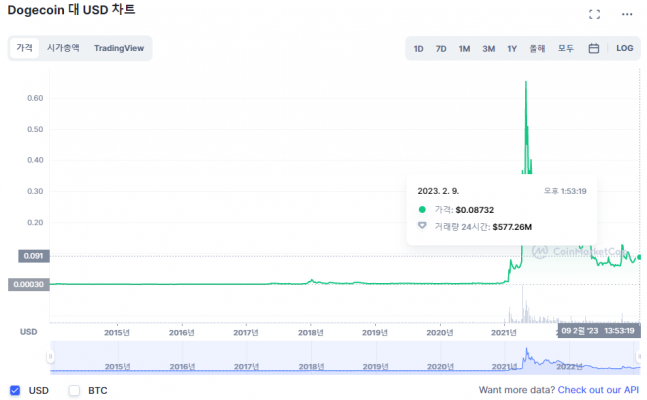
Task: Click the fullscreen expand icon
Action: pyautogui.click(x=595, y=15)
